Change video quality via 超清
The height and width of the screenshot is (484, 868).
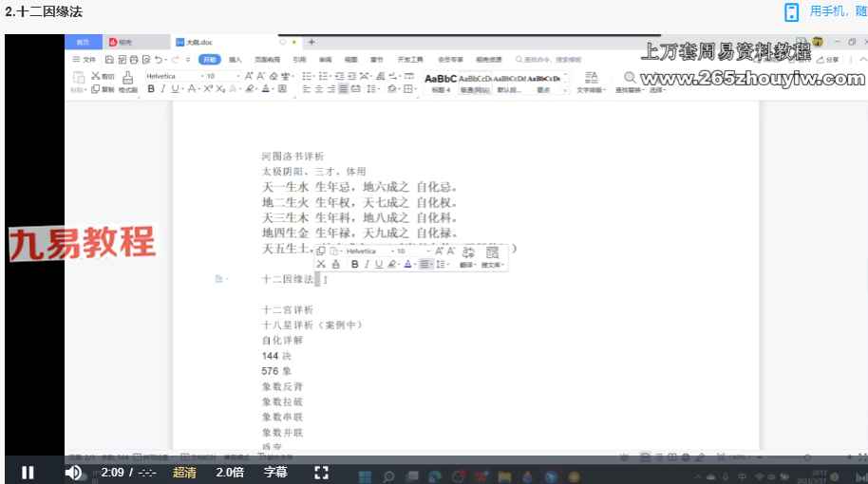(x=185, y=472)
